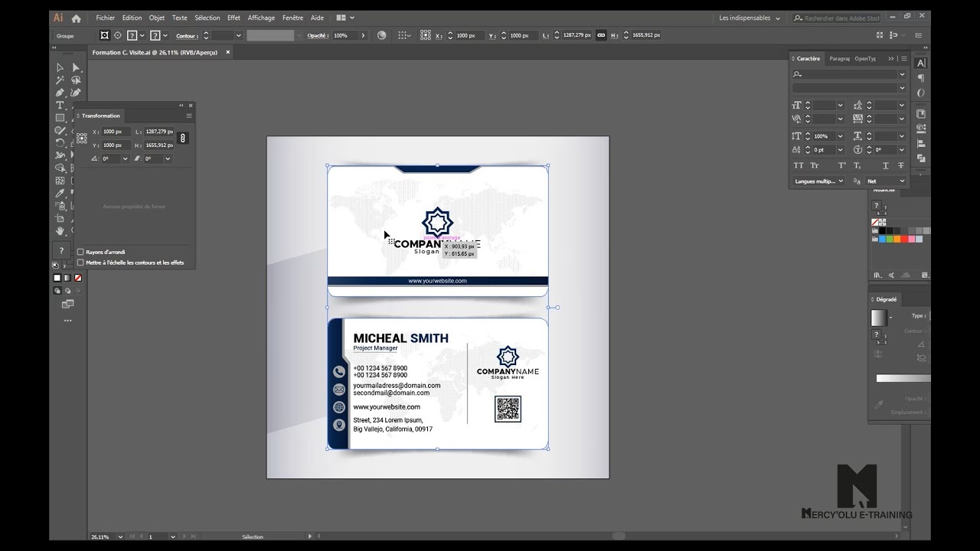Toggle Subscript button in Caractère panel
The width and height of the screenshot is (980, 551).
857,165
